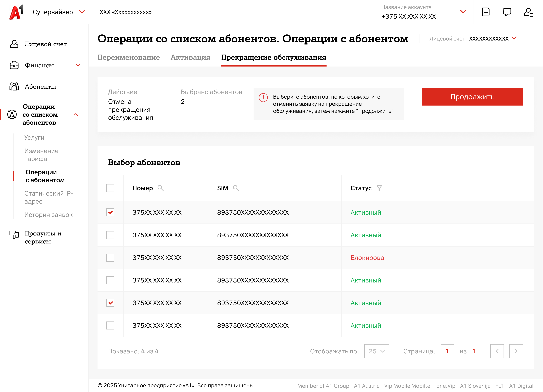Check the Блокирован subscriber row checkbox

coord(110,258)
